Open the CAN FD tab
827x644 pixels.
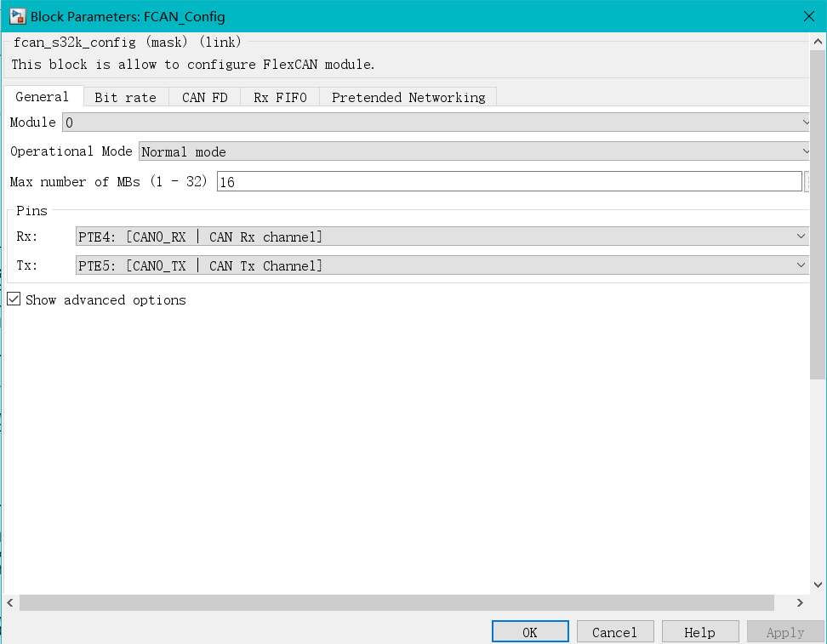click(x=205, y=98)
